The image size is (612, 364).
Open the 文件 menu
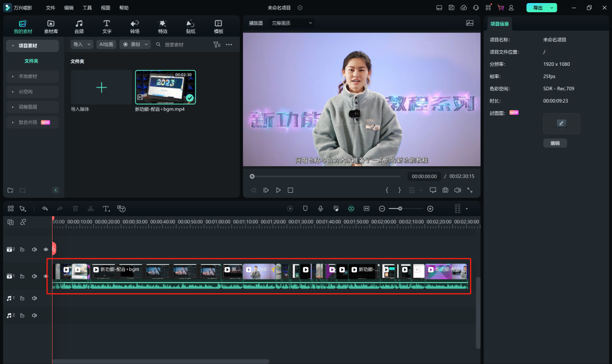coord(50,8)
